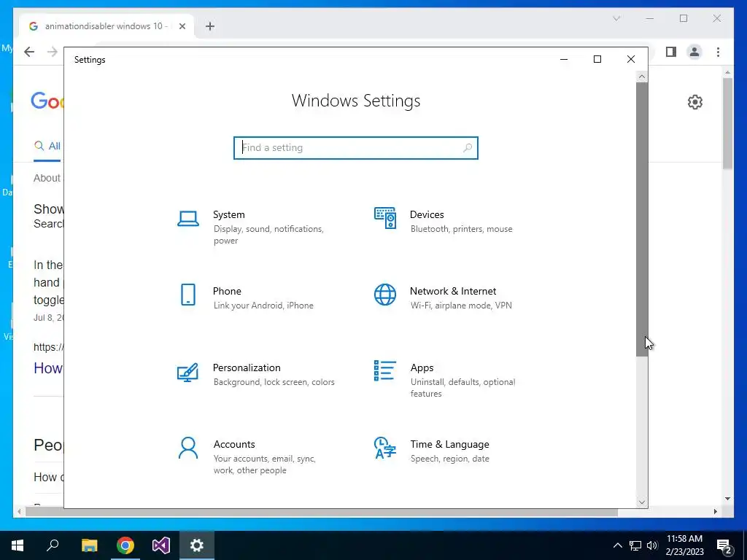Show hidden system tray icons
The image size is (747, 560).
[x=617, y=545]
